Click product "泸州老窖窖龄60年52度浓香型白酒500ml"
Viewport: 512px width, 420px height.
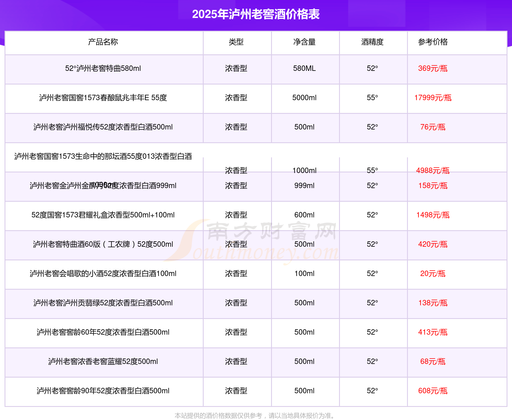pyautogui.click(x=103, y=332)
